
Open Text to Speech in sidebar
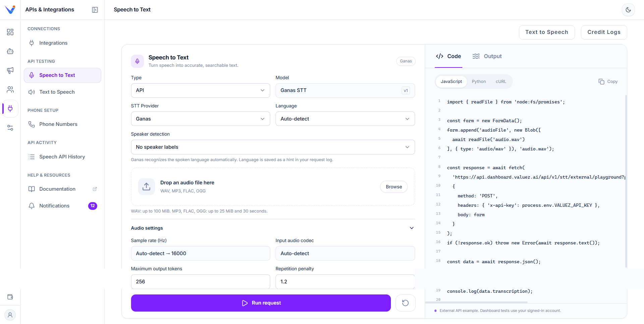tap(62, 92)
